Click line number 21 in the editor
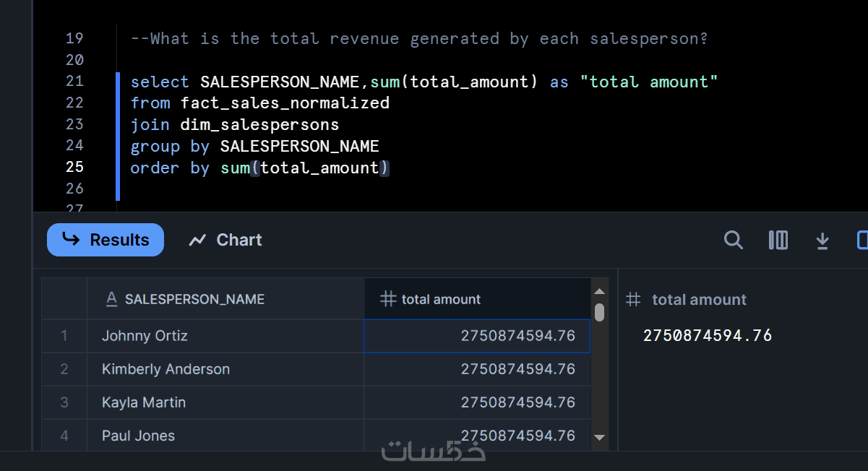868x471 pixels. coord(74,81)
